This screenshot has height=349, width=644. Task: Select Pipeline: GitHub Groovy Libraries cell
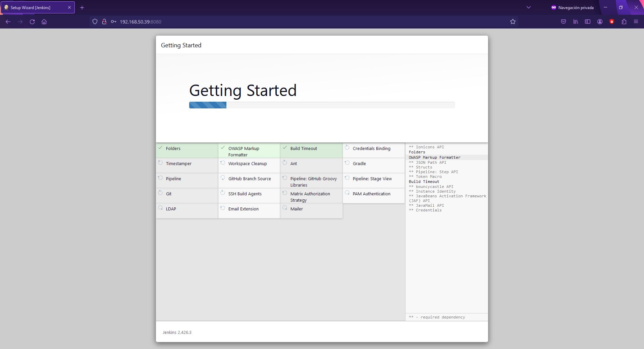click(312, 181)
